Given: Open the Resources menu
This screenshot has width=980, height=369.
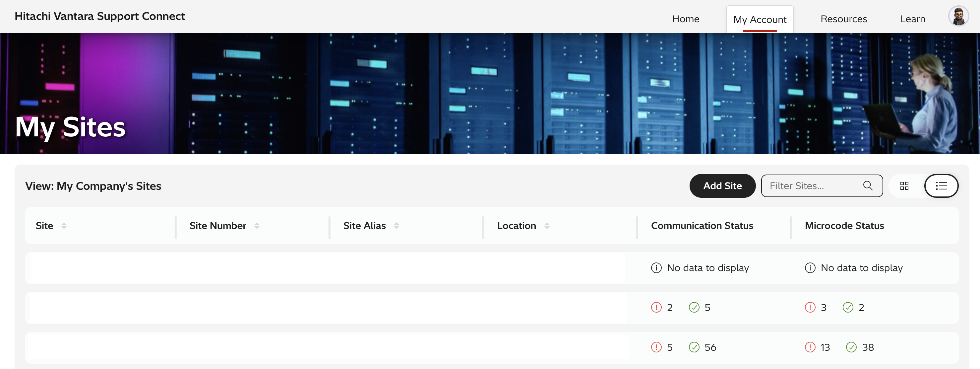Looking at the screenshot, I should 843,19.
